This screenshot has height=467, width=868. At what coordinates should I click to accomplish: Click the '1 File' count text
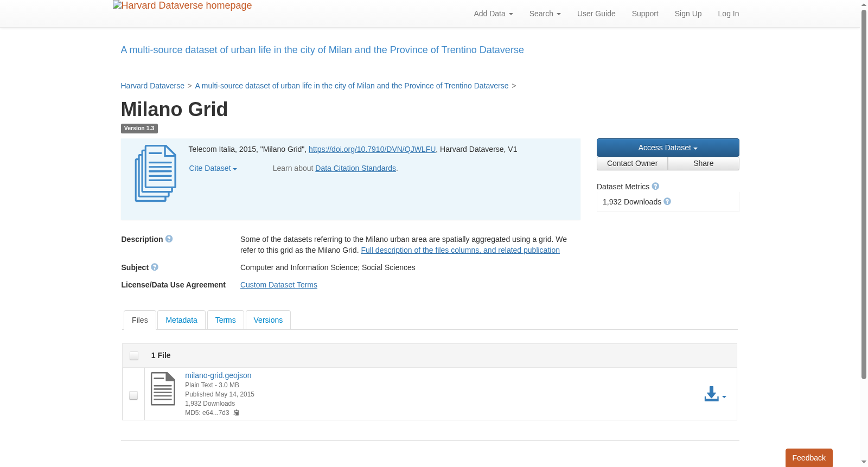[x=161, y=355]
